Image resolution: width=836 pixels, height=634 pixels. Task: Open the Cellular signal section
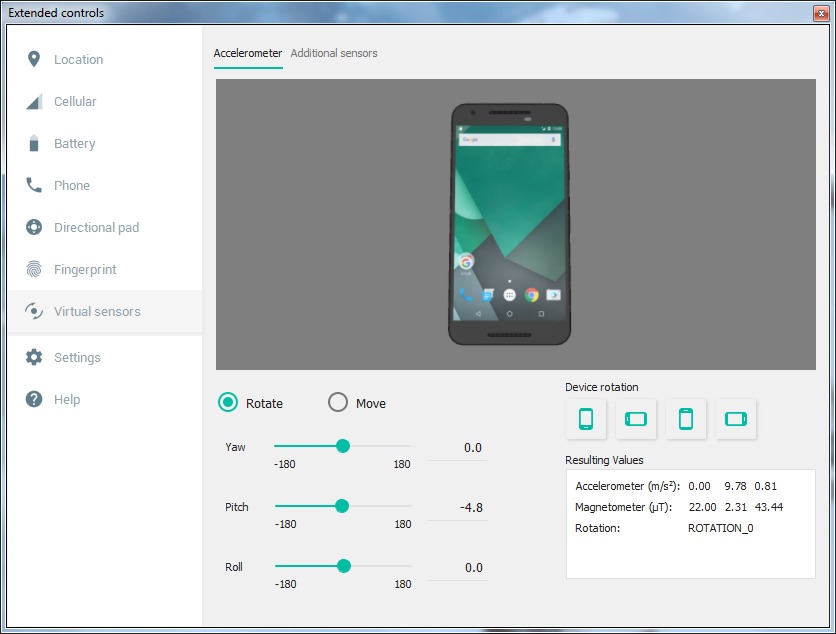coord(34,102)
